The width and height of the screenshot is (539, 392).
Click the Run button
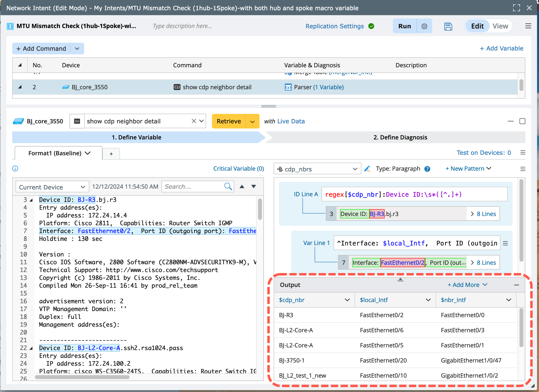pos(405,26)
